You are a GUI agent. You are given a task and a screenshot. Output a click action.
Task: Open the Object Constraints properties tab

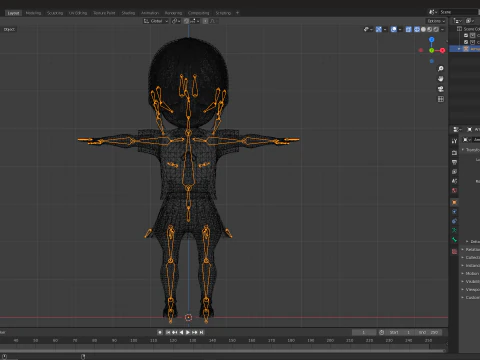(454, 221)
